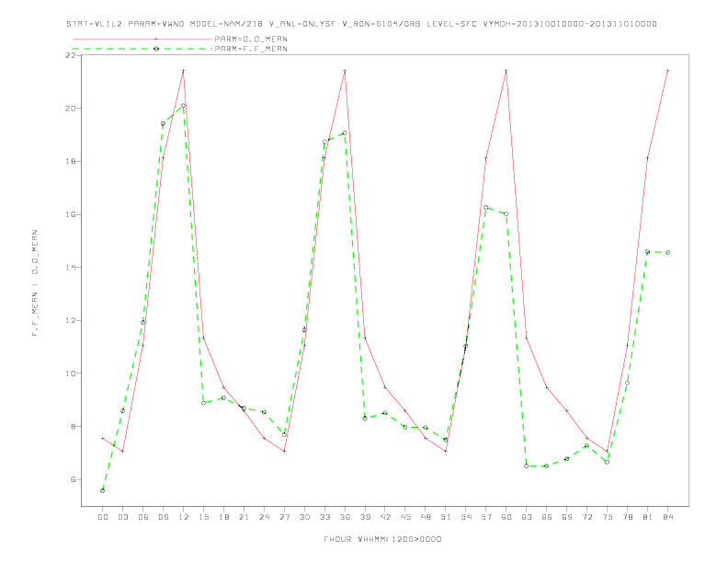Click the x-axis tick label 66
The height and width of the screenshot is (563, 728).
pyautogui.click(x=547, y=517)
